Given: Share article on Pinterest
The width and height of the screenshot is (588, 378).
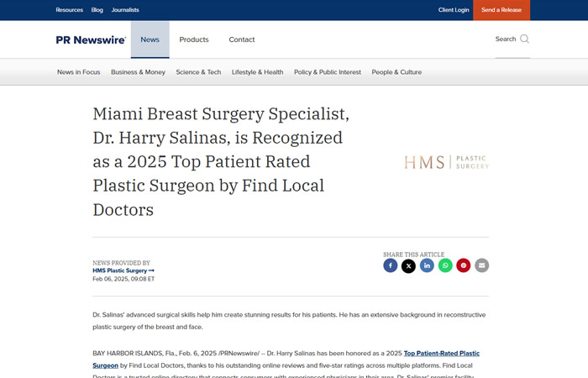Looking at the screenshot, I should pos(464,265).
